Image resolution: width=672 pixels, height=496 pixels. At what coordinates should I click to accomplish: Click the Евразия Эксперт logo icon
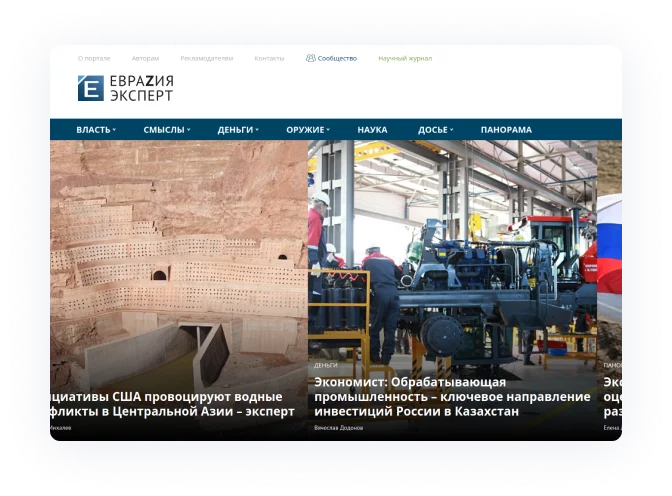tap(90, 88)
